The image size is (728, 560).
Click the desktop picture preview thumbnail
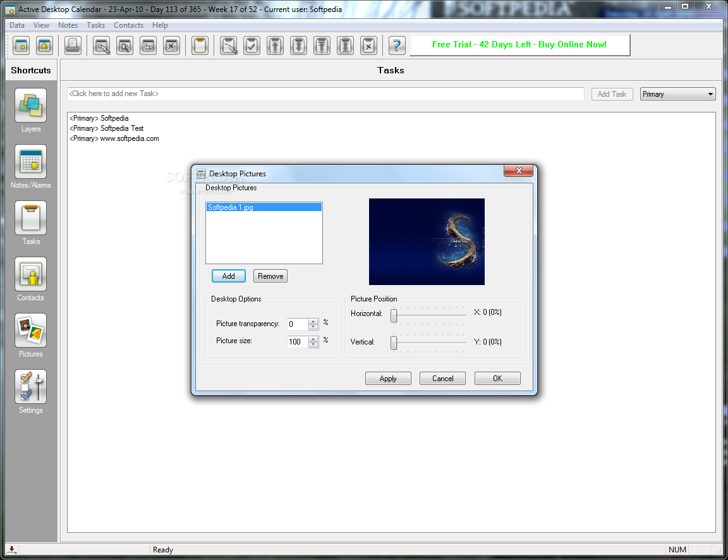(427, 241)
